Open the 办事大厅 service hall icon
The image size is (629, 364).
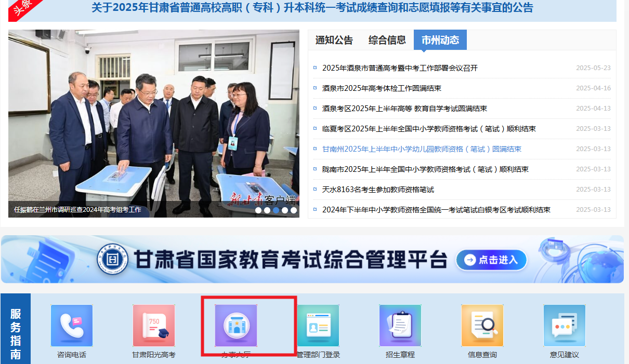[236, 326]
